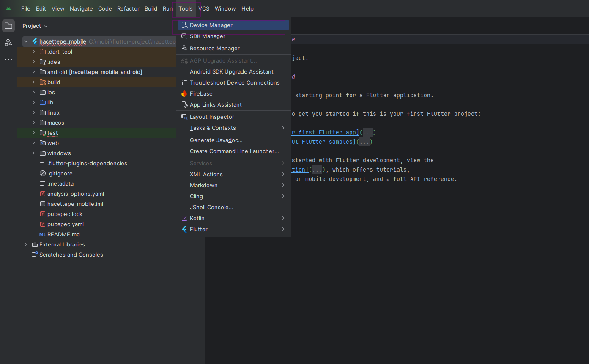This screenshot has height=364, width=589.
Task: Click the SDK Manager download icon
Action: click(x=184, y=36)
